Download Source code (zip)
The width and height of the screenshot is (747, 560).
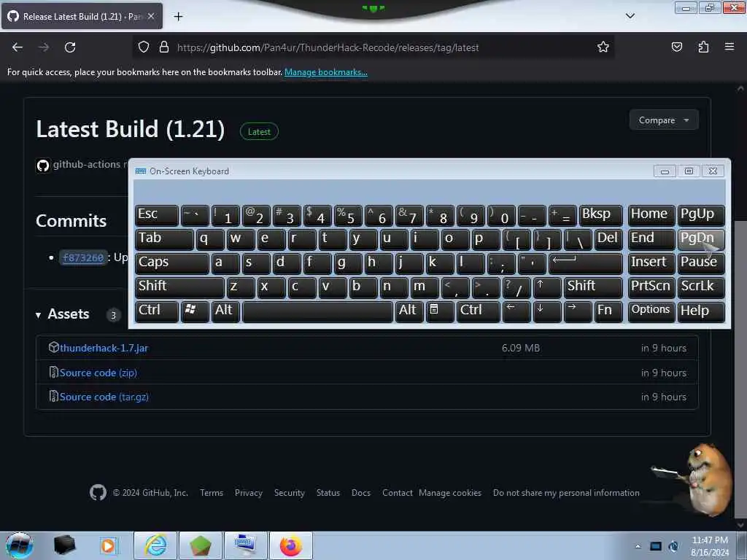coord(98,373)
